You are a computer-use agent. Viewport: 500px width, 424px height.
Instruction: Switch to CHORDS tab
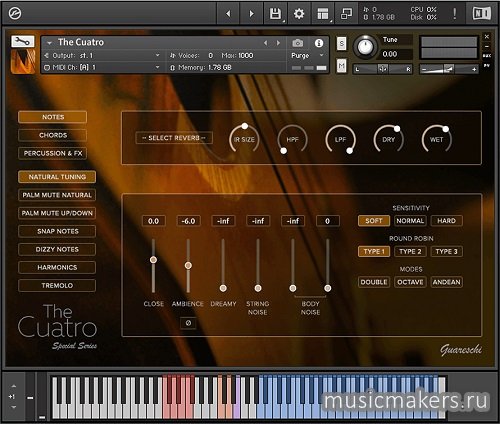(x=53, y=135)
